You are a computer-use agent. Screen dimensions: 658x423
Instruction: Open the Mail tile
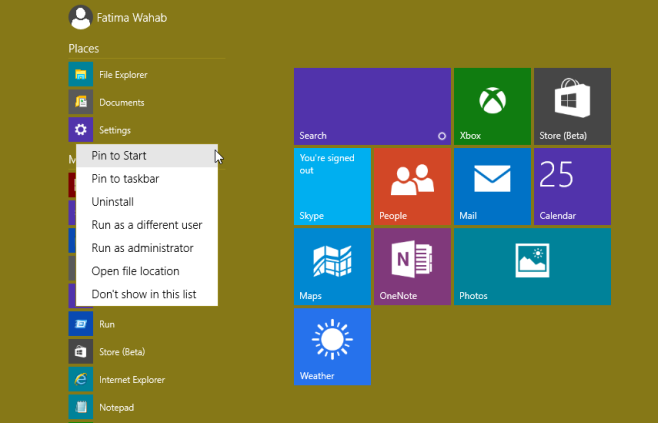[x=492, y=186]
